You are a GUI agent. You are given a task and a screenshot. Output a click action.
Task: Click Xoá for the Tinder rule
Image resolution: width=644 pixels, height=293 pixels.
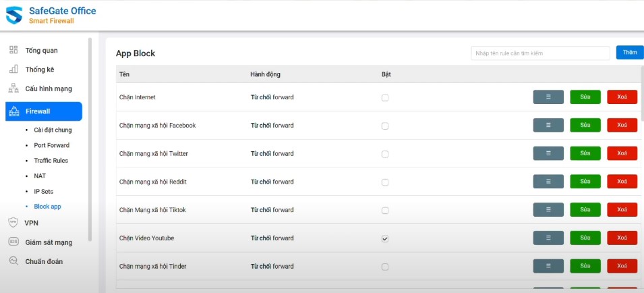(x=622, y=266)
